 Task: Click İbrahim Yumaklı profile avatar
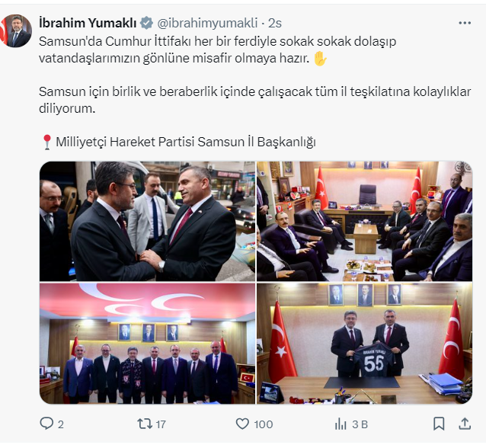tap(16, 30)
